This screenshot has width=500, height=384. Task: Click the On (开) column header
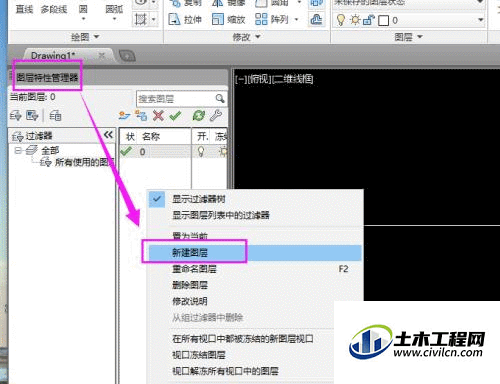(201, 136)
